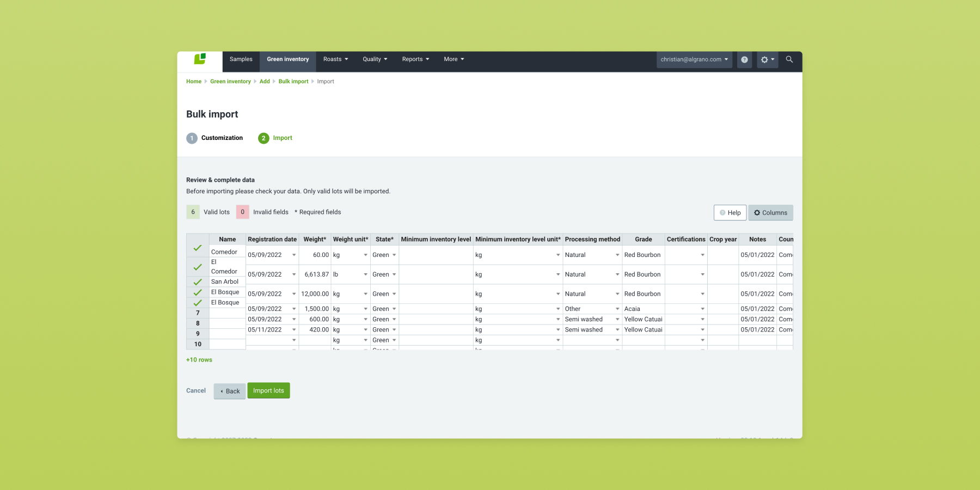Open the question mark help icon in navbar
Viewport: 980px width, 490px height.
click(744, 60)
